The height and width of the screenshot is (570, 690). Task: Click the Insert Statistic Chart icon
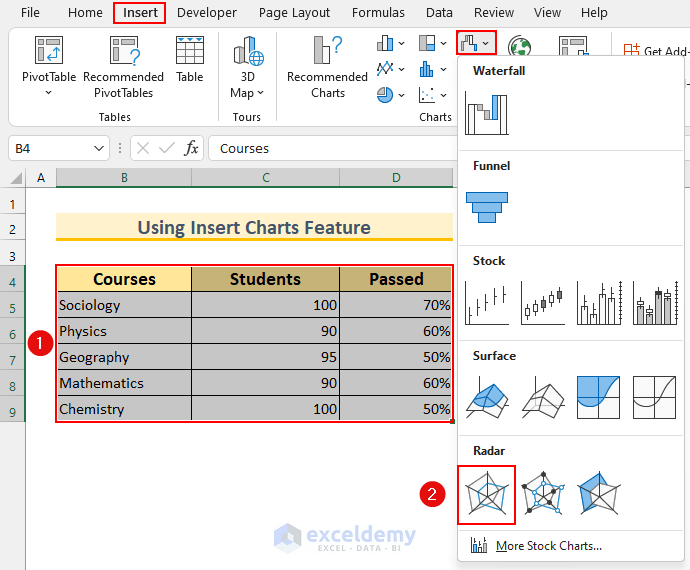point(427,69)
